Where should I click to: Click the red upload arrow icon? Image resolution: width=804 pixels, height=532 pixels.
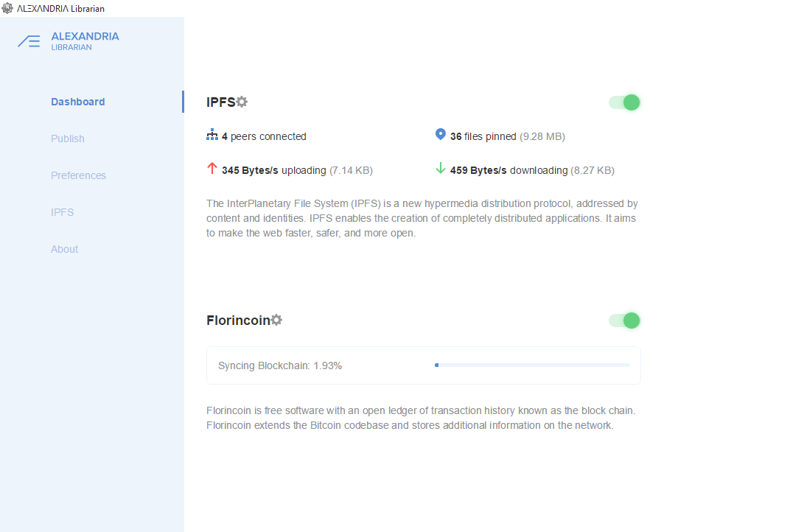(x=212, y=168)
